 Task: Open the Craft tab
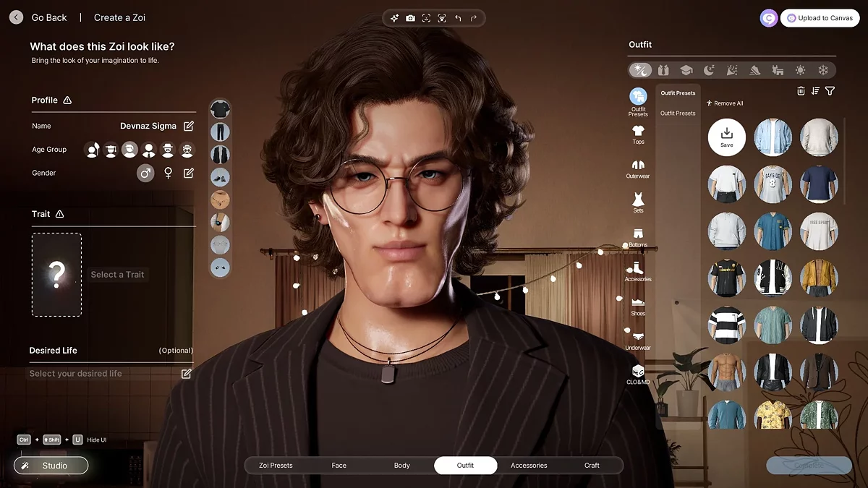pos(592,466)
